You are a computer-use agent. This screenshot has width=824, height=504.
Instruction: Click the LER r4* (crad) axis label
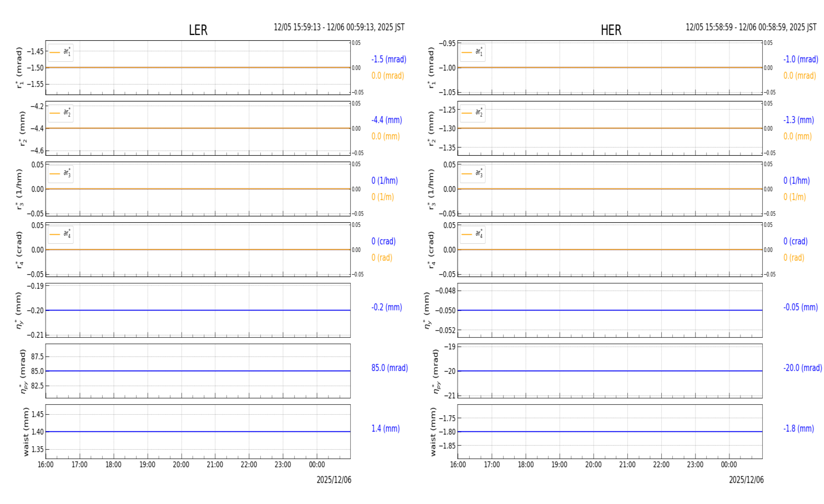click(20, 250)
